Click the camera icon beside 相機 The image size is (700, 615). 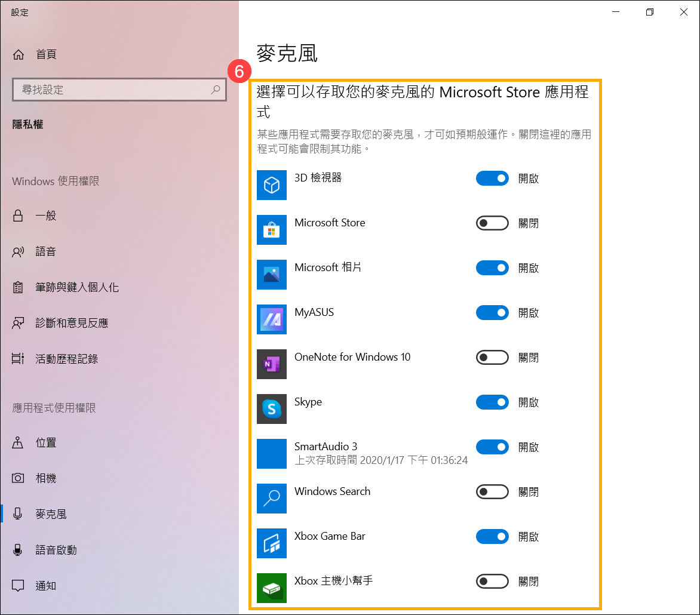click(18, 478)
